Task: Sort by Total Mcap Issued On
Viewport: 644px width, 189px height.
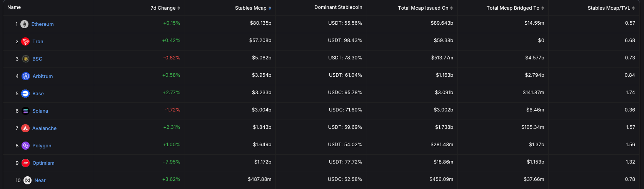Action: [425, 8]
